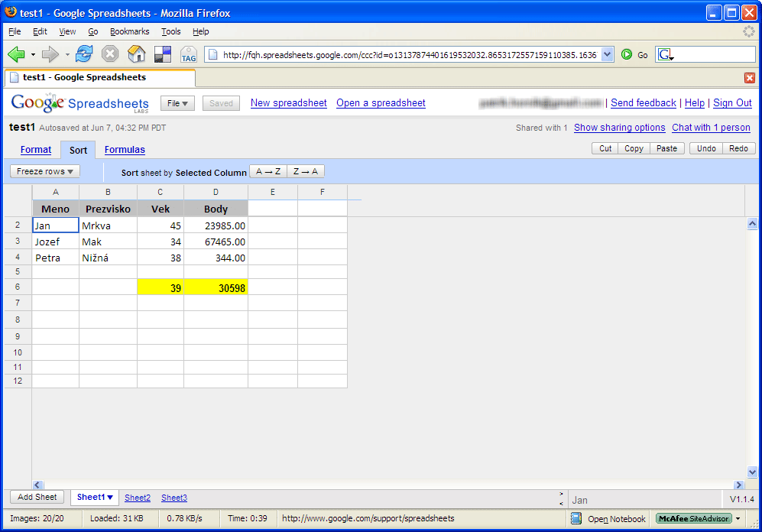This screenshot has height=532, width=762.
Task: Select the yellow cell containing 30598
Action: (216, 287)
